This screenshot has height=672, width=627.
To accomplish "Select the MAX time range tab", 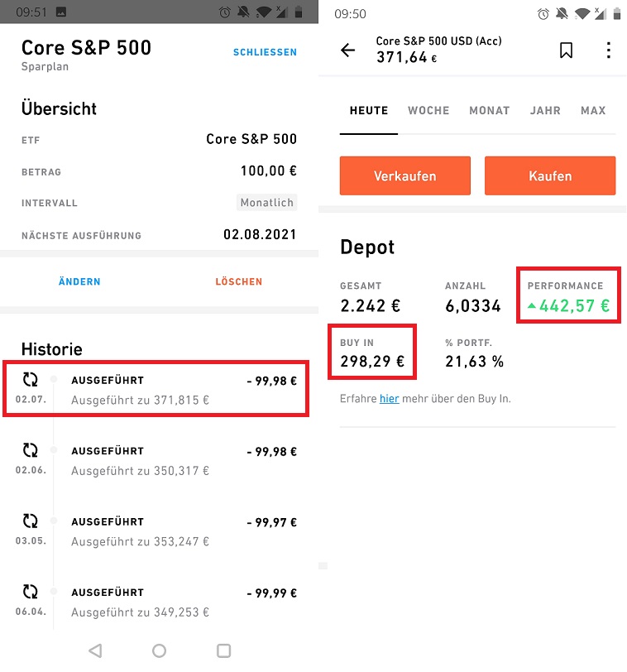I will point(593,111).
